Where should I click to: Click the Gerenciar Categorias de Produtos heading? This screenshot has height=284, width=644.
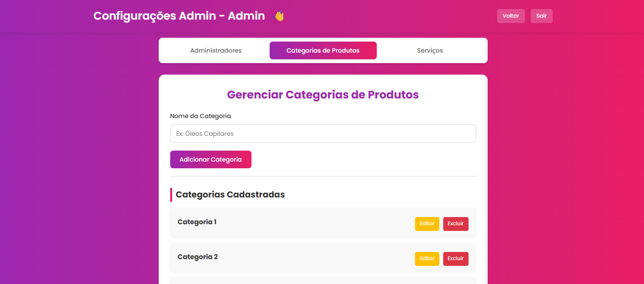click(x=323, y=95)
